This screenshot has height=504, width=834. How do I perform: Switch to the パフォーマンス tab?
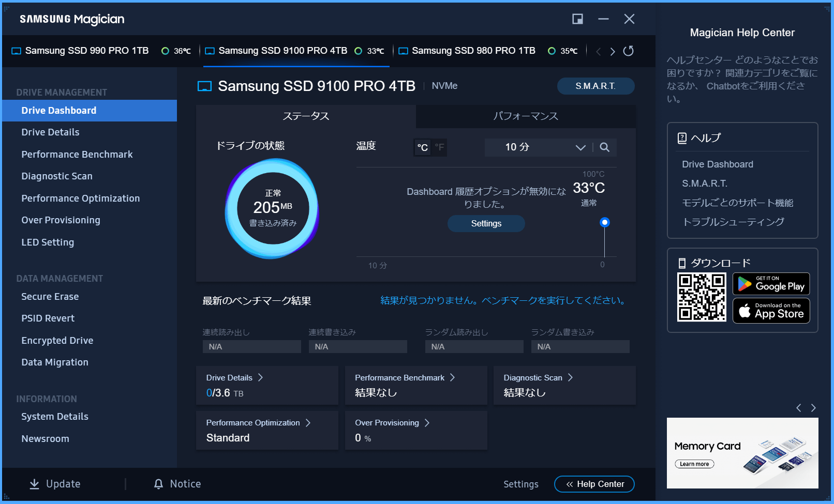coord(526,116)
